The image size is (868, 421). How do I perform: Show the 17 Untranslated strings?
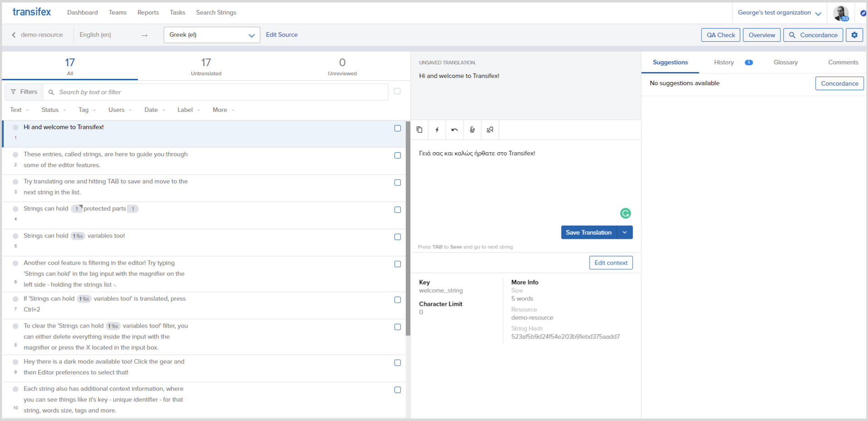pyautogui.click(x=206, y=66)
